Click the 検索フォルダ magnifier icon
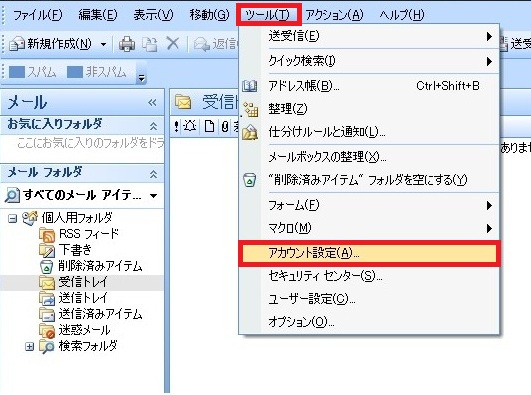 point(47,347)
